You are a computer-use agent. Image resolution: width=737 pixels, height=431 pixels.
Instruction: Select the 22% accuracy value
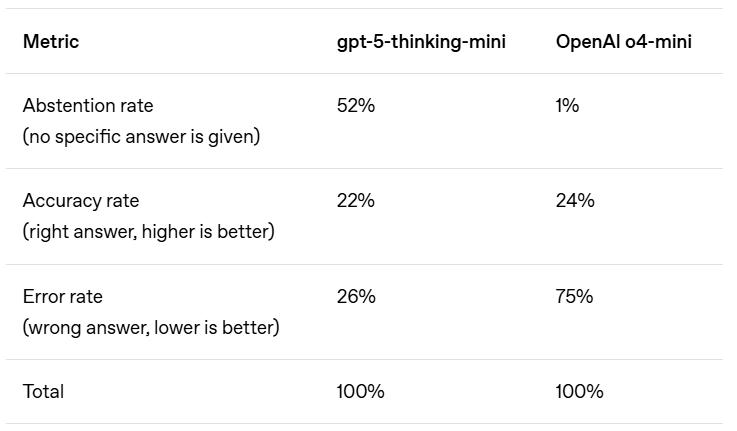(x=356, y=201)
